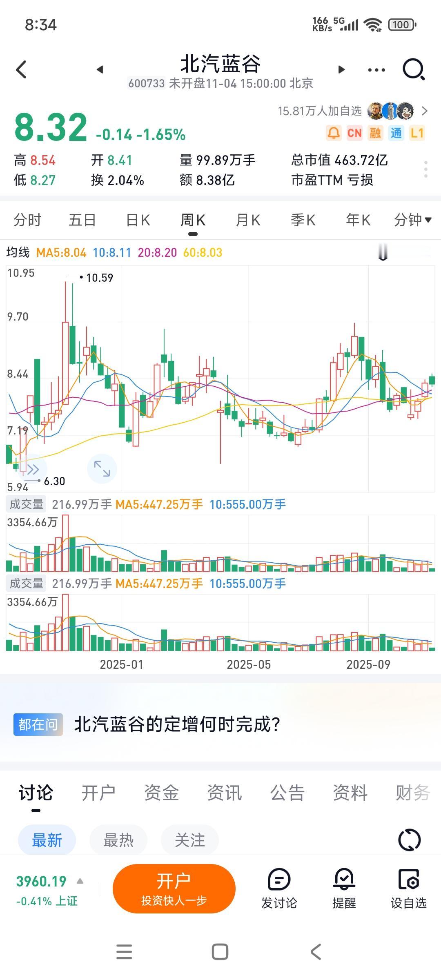
Task: Switch to 月K chart tab
Action: (x=248, y=220)
